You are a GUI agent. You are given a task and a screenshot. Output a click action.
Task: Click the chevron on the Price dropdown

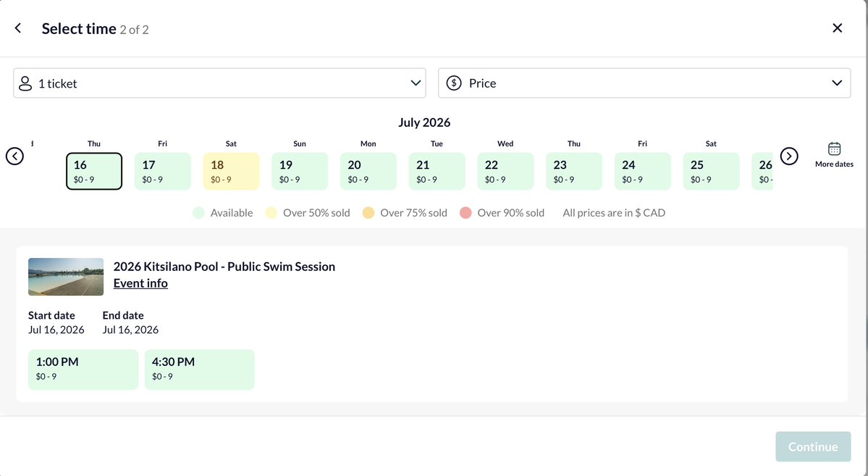836,83
